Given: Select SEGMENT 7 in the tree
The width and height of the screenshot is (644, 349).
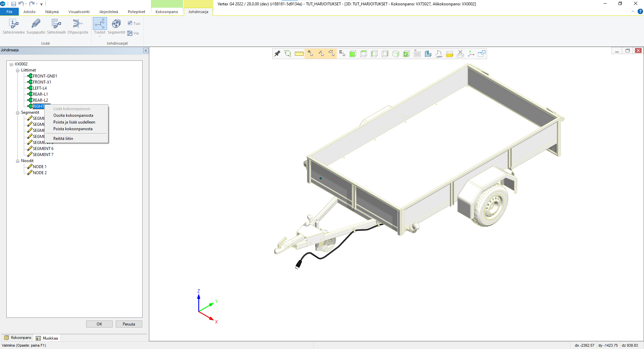Looking at the screenshot, I should pos(43,155).
